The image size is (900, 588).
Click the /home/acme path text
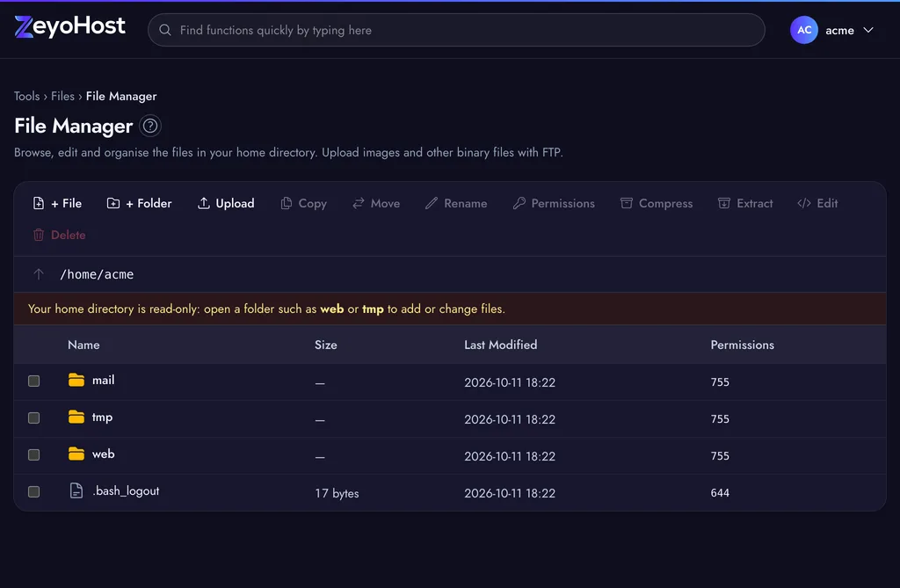click(x=97, y=274)
